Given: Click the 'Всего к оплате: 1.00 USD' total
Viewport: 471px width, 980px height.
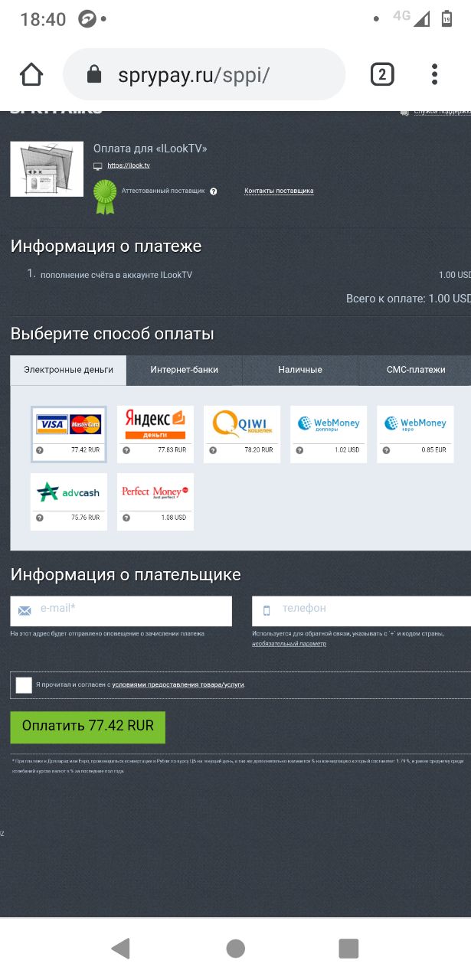Looking at the screenshot, I should 409,299.
